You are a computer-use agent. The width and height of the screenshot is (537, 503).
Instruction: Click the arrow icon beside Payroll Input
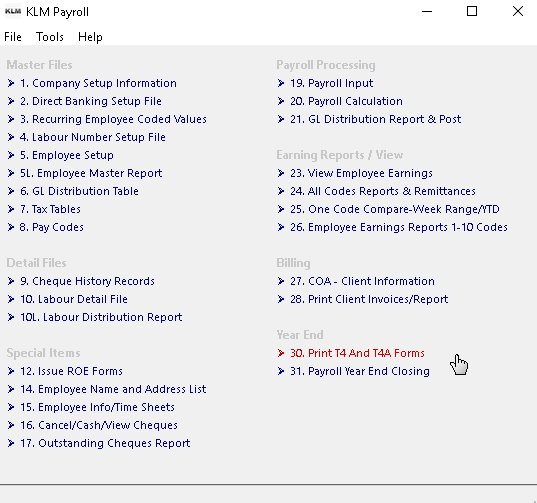[281, 83]
